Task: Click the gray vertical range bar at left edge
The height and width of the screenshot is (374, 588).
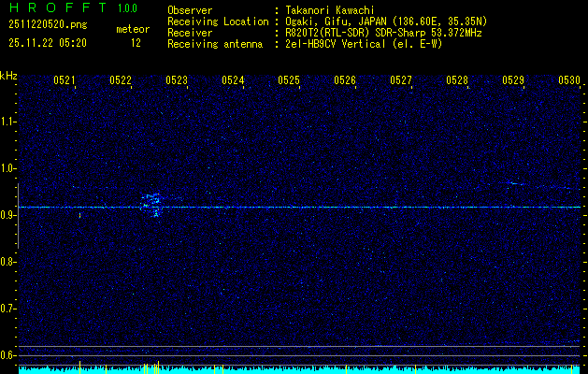Action: tap(18, 216)
